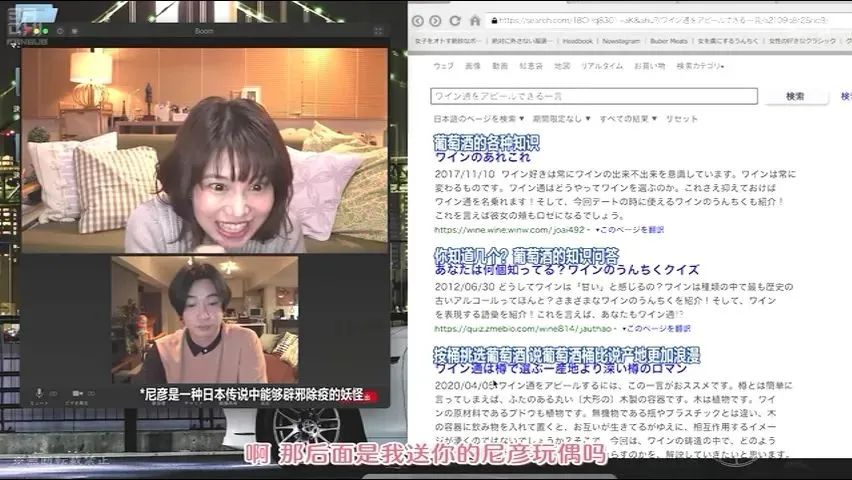The height and width of the screenshot is (480, 852).
Task: Click the browser forward arrow button
Action: pyautogui.click(x=436, y=21)
